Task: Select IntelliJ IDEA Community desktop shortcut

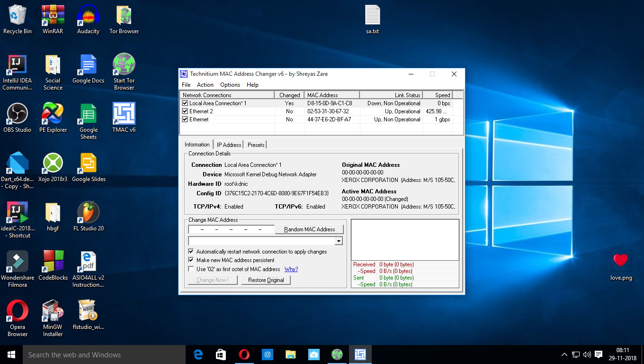Action: (18, 73)
